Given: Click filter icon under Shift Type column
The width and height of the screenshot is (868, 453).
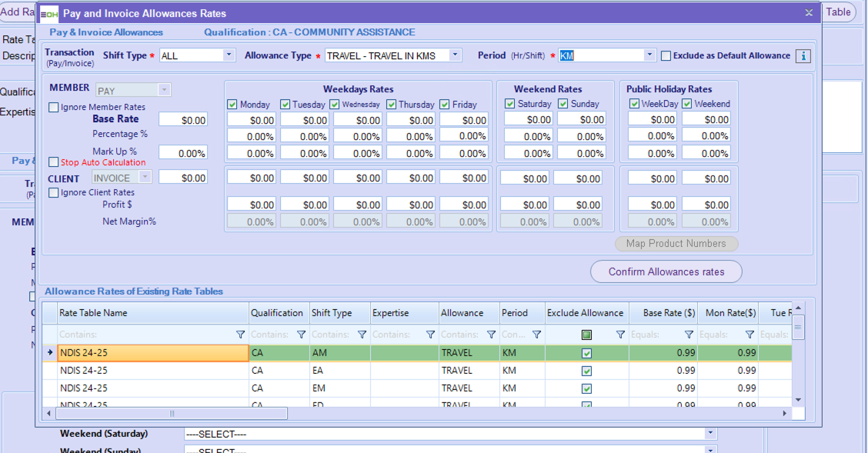Looking at the screenshot, I should (x=362, y=335).
